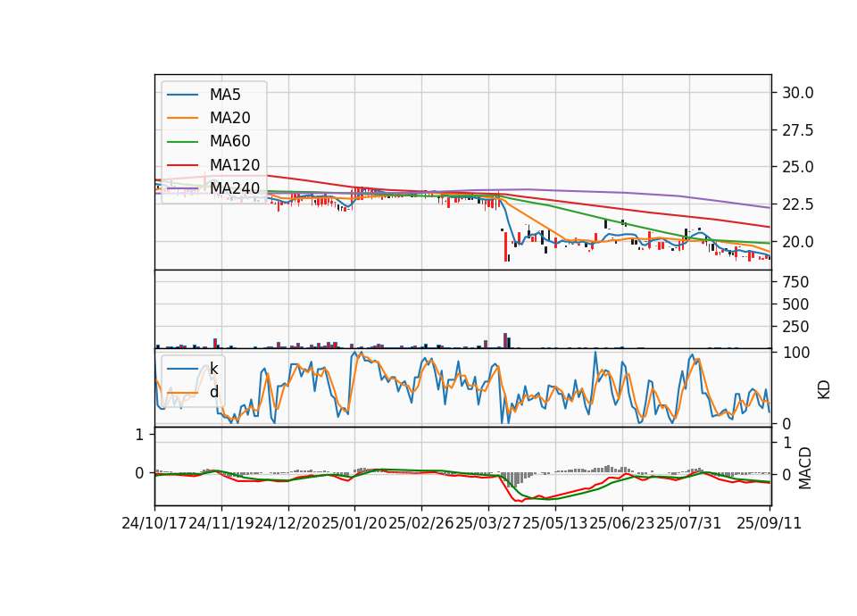This screenshot has width=857, height=616.
Task: Click the 22.5 price axis tick
Action: coord(797,204)
